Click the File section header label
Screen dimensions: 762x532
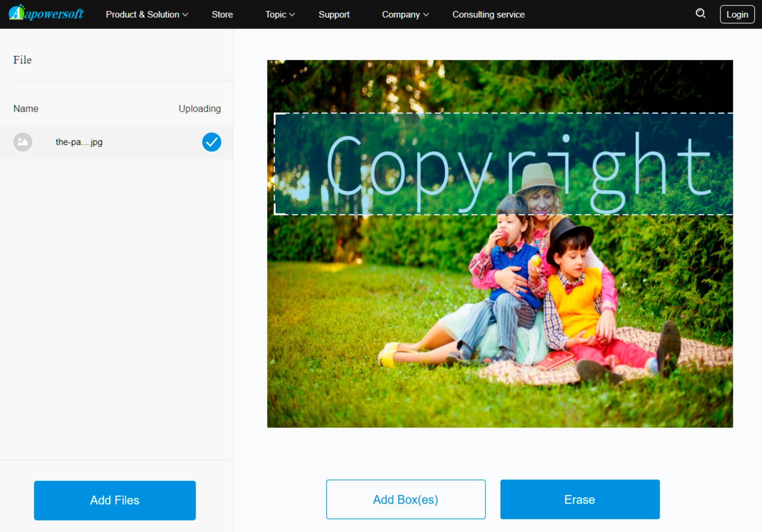(x=22, y=60)
